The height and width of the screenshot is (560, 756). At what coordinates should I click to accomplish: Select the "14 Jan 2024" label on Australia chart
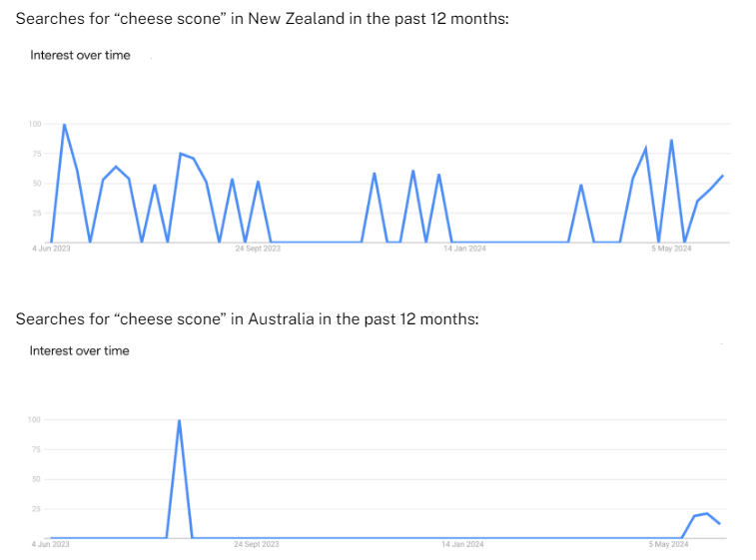click(464, 544)
